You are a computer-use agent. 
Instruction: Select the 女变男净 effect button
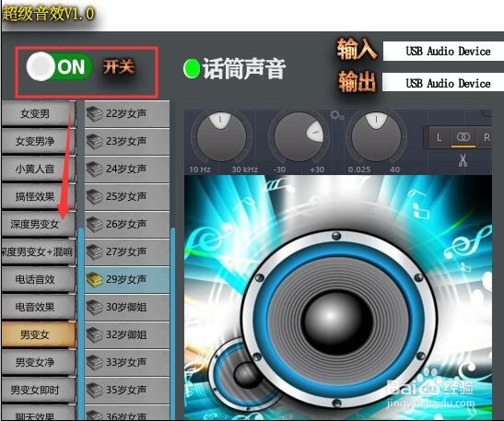click(38, 141)
